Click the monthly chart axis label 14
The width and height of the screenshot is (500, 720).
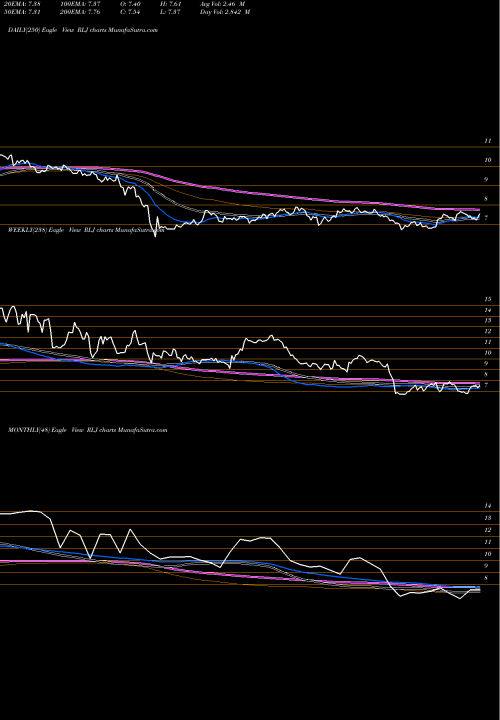click(x=488, y=506)
